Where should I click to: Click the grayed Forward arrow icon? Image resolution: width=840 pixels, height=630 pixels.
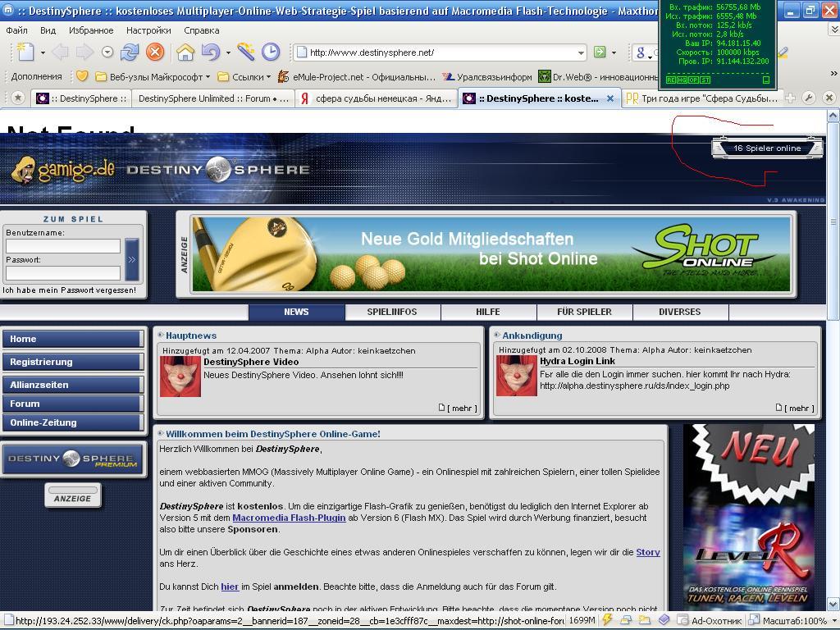tap(84, 52)
